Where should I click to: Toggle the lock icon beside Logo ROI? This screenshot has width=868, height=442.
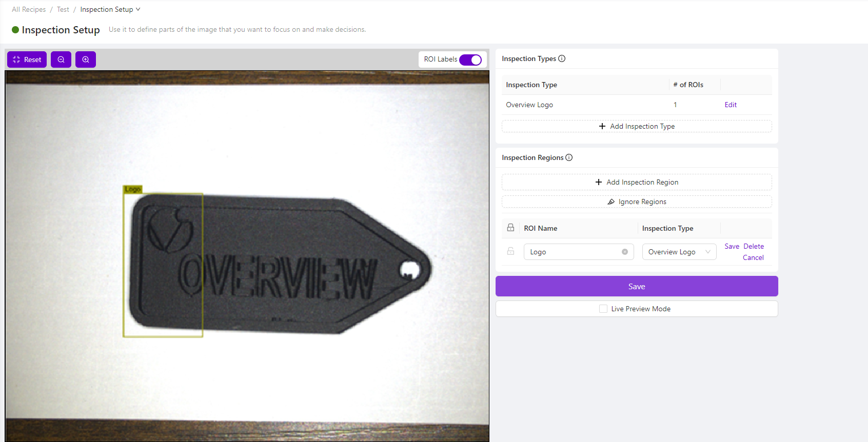pos(510,251)
